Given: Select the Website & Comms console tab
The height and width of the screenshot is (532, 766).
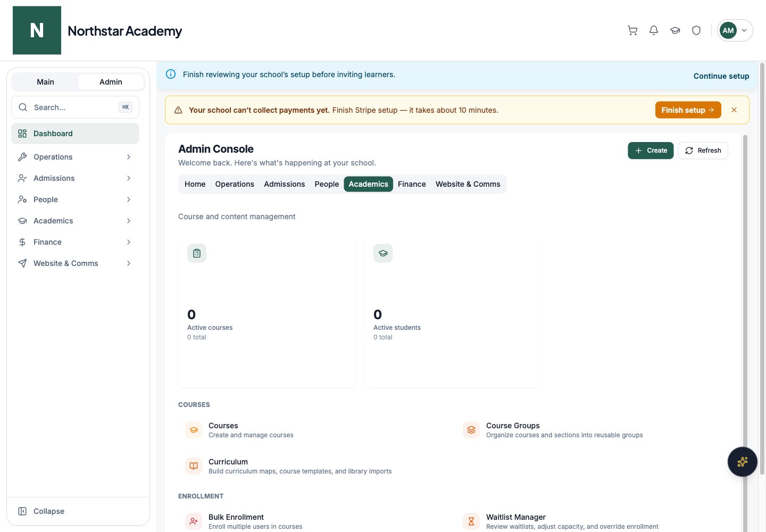Looking at the screenshot, I should tap(468, 184).
